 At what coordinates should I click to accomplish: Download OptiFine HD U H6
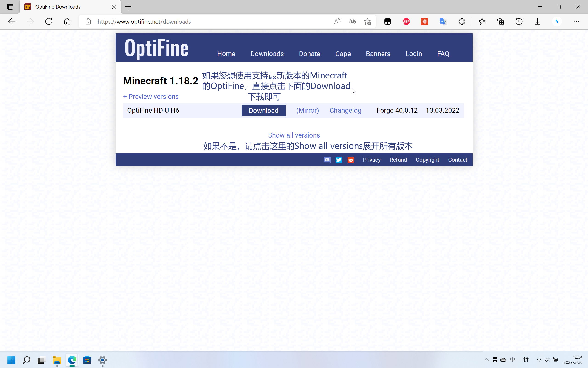click(x=264, y=110)
